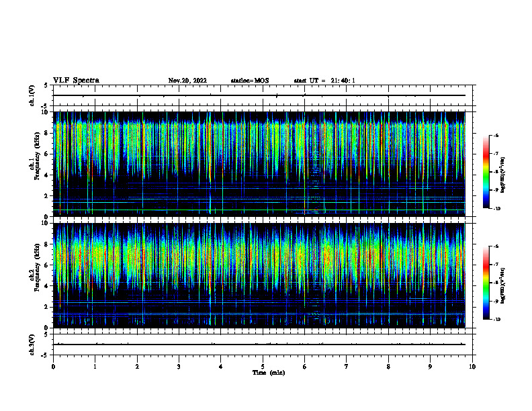Click the date text 'Nov.20, 2022'
The height and width of the screenshot is (411, 532).
[187, 81]
